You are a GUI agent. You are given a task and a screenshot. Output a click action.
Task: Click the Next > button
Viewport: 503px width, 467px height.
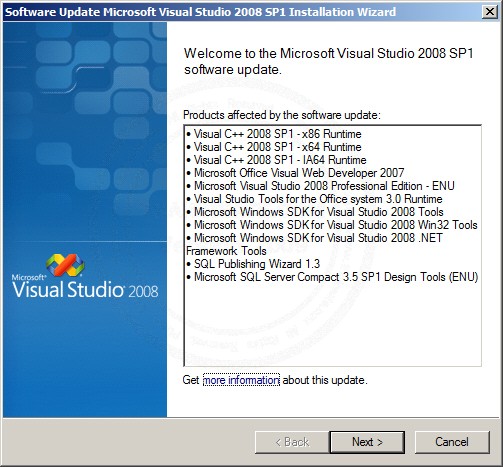coord(367,442)
